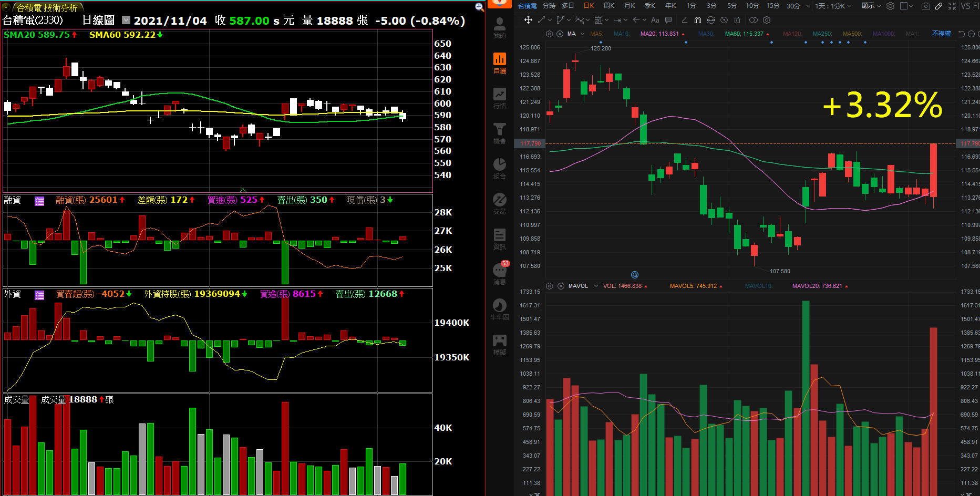Toggle 融資 panel list icon

pyautogui.click(x=39, y=201)
